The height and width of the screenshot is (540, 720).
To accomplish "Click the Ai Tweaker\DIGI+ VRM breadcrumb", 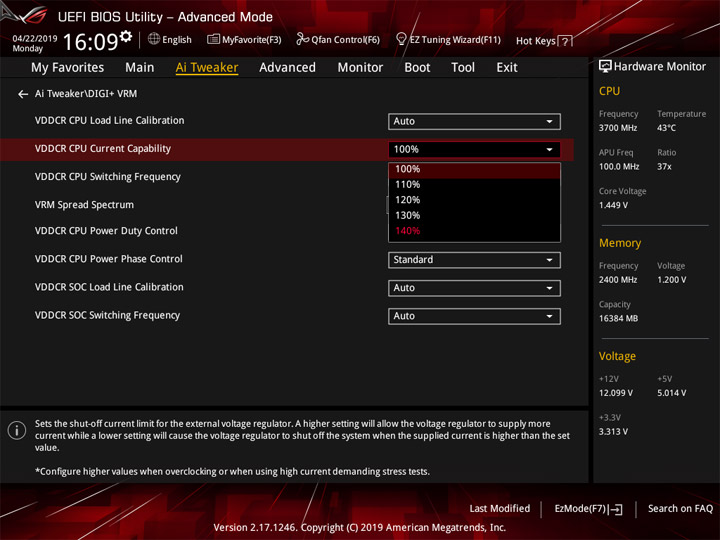I will coord(86,94).
